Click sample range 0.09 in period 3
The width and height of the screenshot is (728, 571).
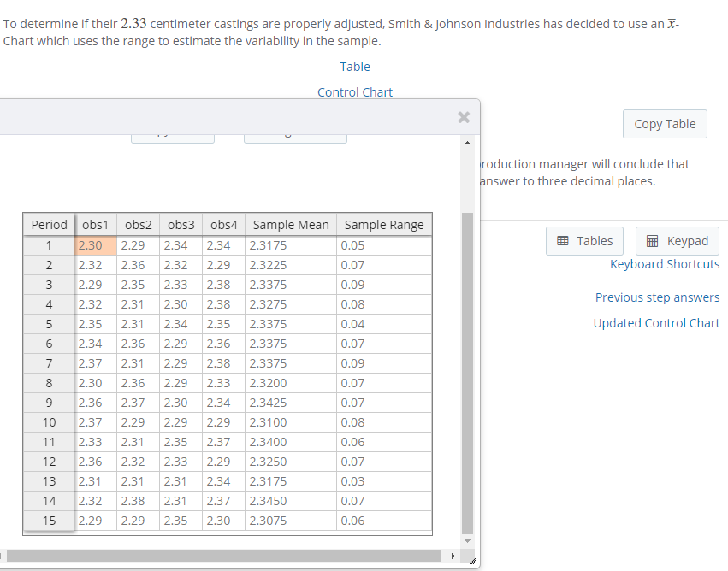click(x=384, y=285)
